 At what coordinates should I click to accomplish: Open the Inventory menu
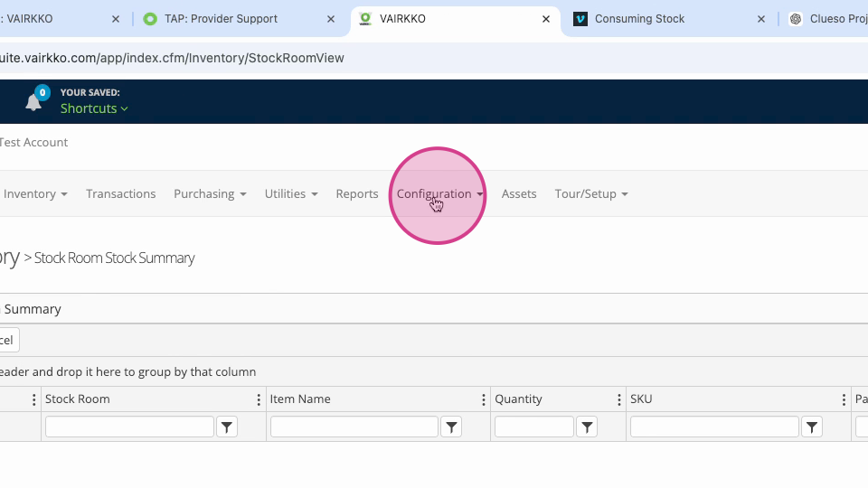(35, 193)
